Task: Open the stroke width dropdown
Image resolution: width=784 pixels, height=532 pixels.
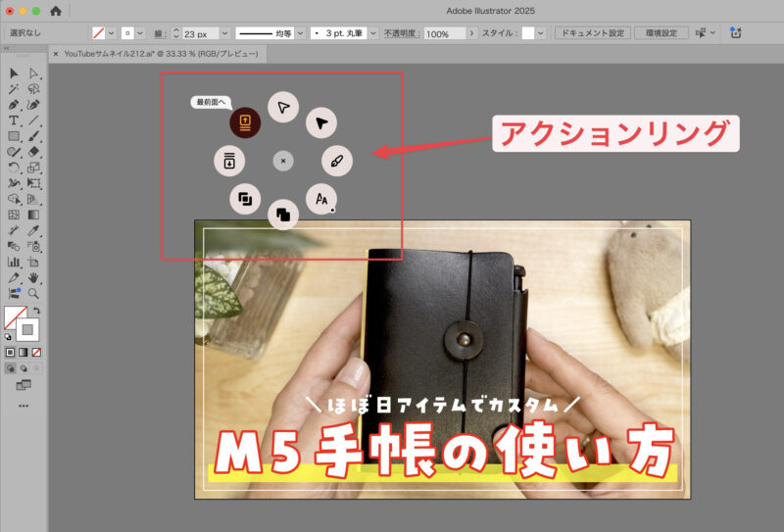Action: tap(224, 33)
